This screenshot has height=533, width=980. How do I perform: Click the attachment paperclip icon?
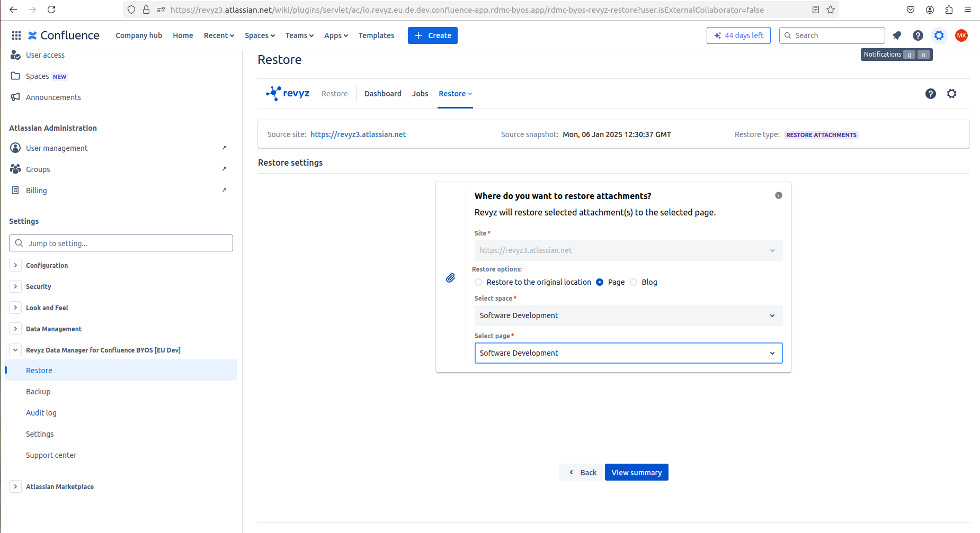(450, 278)
